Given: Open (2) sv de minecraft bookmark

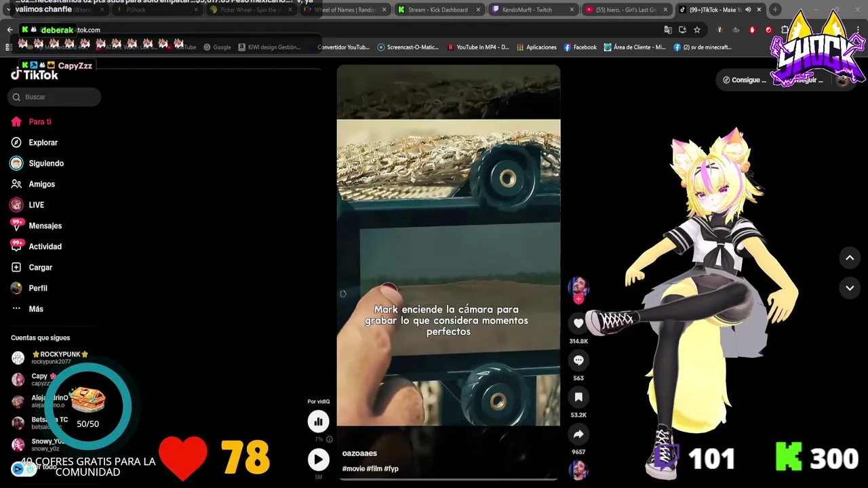Looking at the screenshot, I should (703, 47).
